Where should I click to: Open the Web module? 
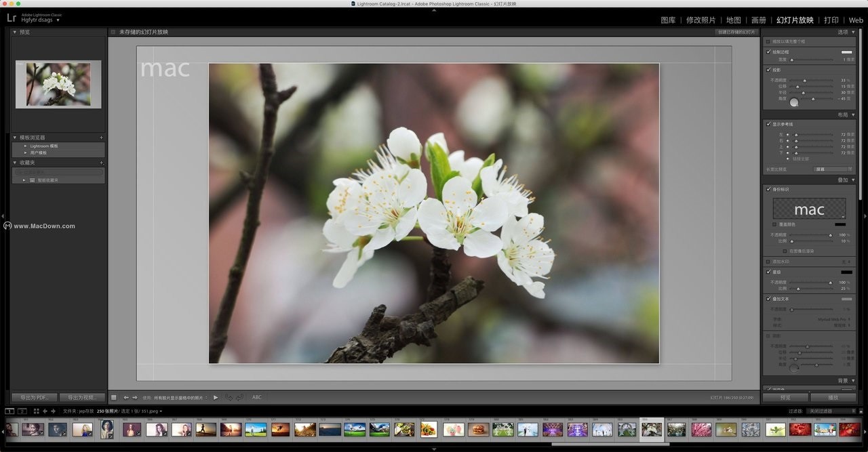click(x=856, y=20)
